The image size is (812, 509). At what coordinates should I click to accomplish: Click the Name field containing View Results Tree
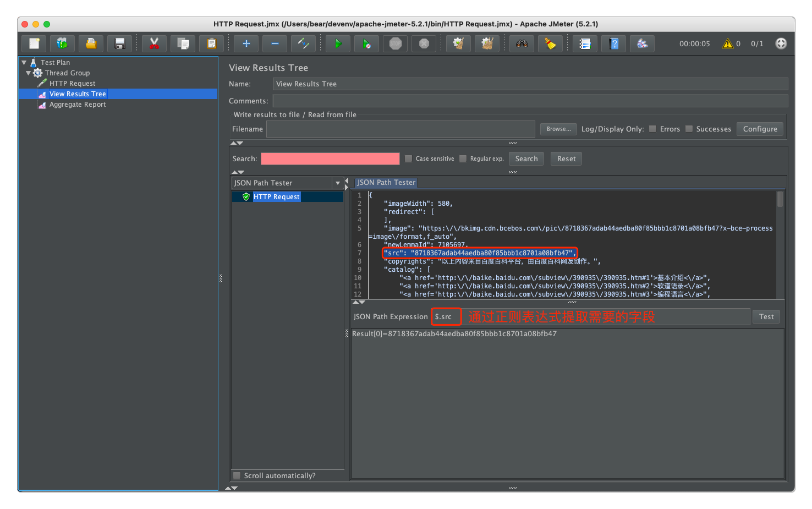(x=530, y=84)
